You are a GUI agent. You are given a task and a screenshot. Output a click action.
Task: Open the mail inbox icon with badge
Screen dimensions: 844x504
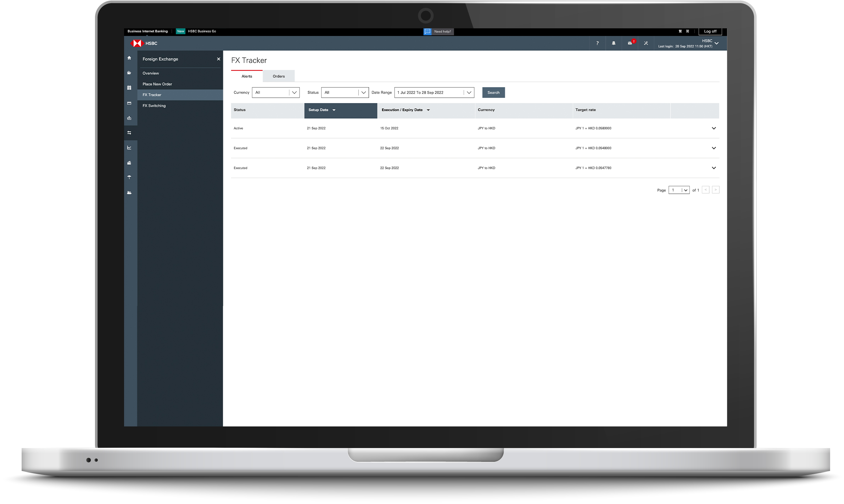pyautogui.click(x=630, y=43)
